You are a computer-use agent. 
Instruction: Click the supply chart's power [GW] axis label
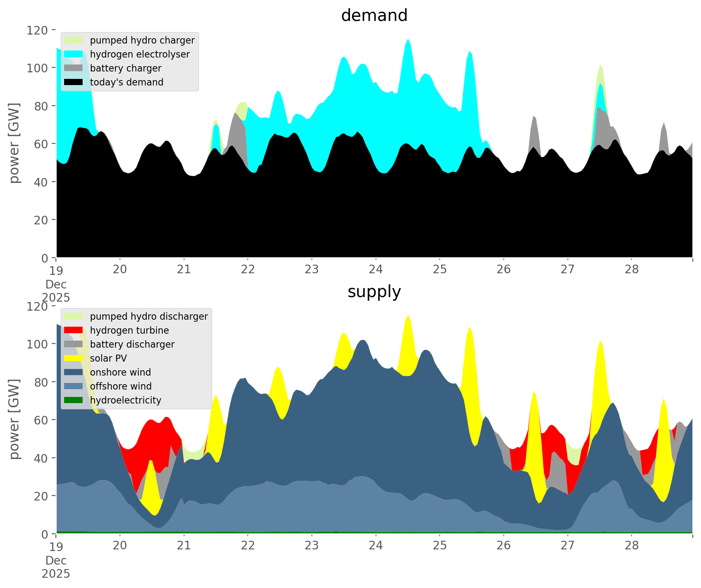tap(14, 419)
